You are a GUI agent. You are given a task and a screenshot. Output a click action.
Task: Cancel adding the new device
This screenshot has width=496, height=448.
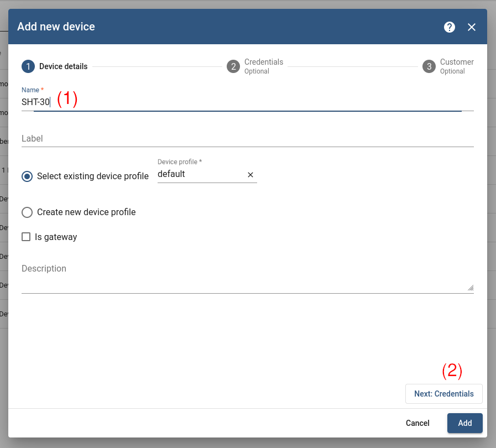pos(417,423)
